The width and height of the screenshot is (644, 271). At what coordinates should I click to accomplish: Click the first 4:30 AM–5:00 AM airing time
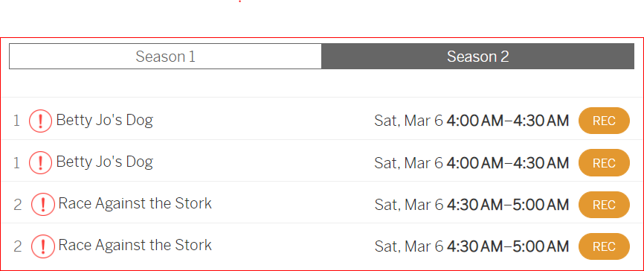[x=508, y=205]
